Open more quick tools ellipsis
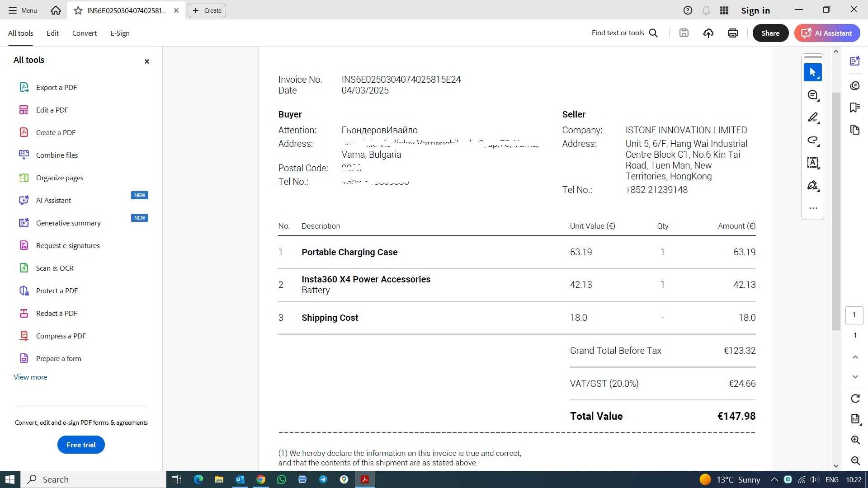The width and height of the screenshot is (868, 488). click(813, 208)
